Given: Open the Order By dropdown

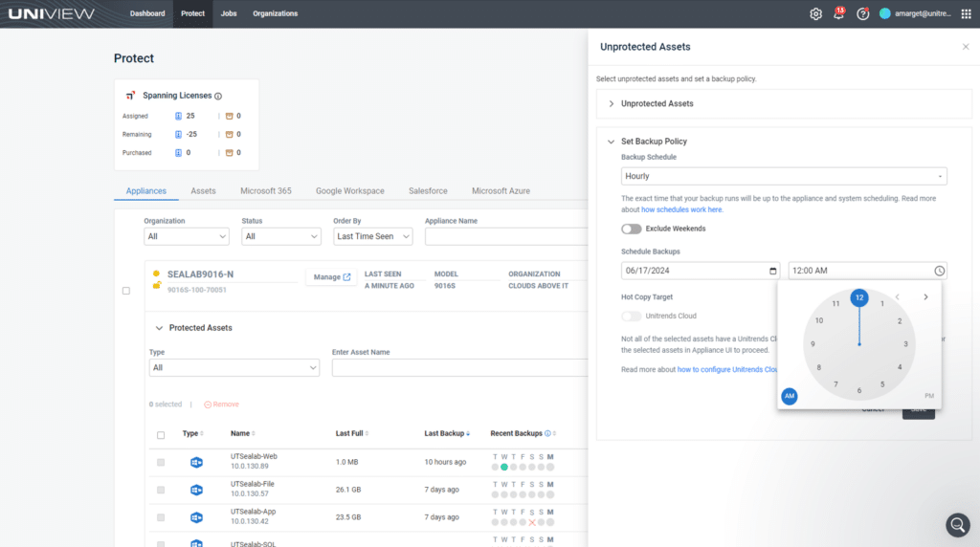Looking at the screenshot, I should (372, 236).
